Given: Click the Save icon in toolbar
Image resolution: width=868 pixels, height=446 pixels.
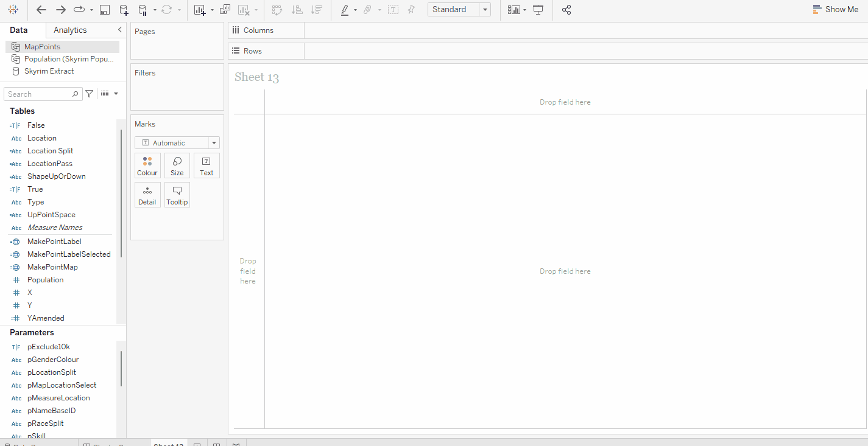Looking at the screenshot, I should pyautogui.click(x=105, y=10).
